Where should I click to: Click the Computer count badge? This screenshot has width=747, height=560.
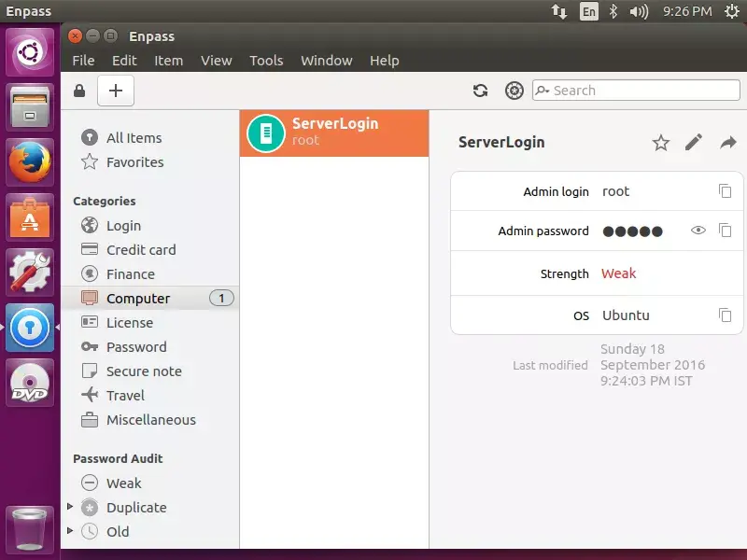coord(221,298)
